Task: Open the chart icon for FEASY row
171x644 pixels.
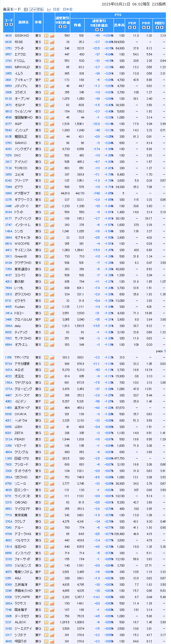Action: 52,439
